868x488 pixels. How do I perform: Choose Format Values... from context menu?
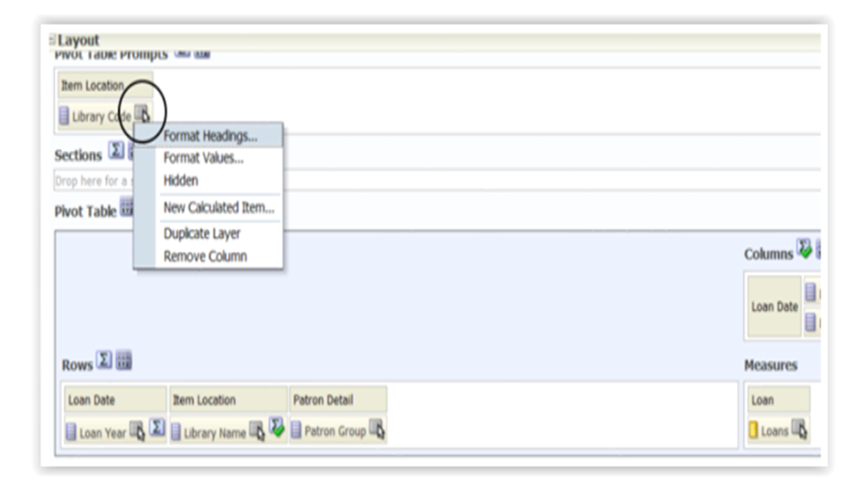203,159
